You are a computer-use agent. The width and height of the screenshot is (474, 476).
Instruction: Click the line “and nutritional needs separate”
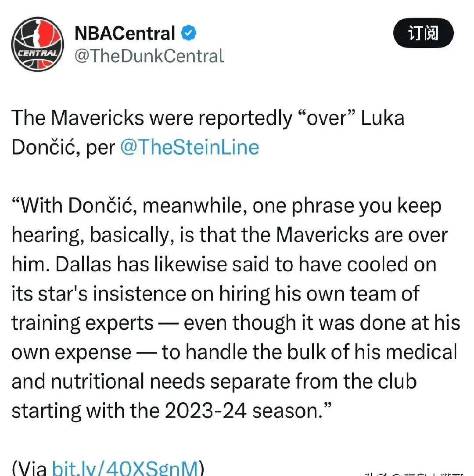[214, 381]
